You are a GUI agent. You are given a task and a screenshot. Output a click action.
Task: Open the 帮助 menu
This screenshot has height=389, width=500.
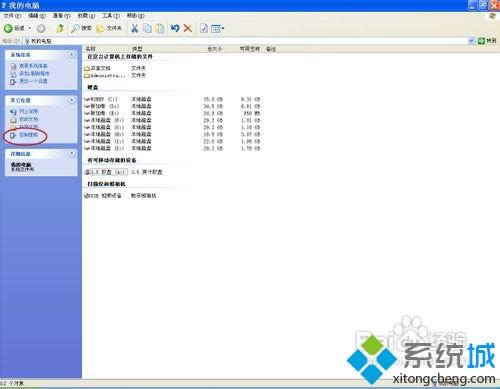pos(135,16)
